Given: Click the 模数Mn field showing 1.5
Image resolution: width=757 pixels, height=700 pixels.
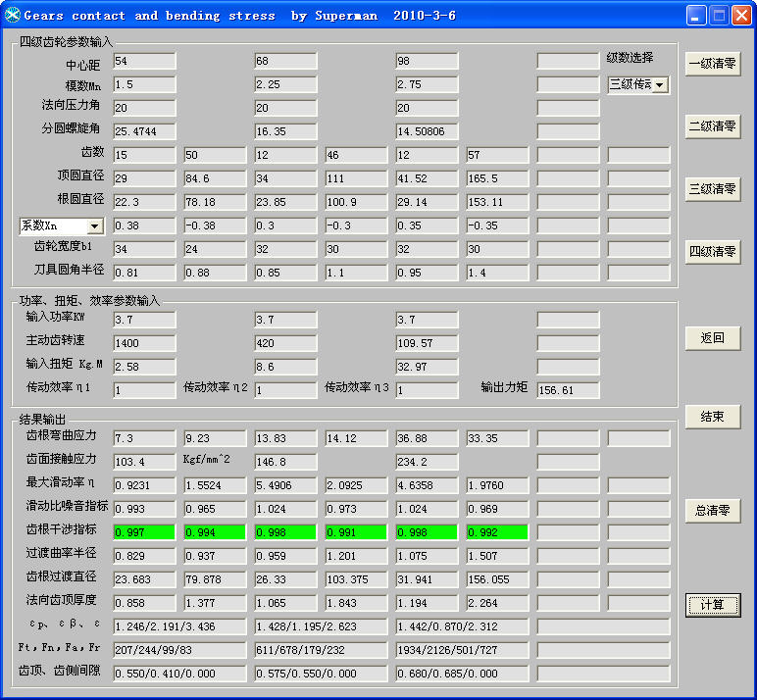Looking at the screenshot, I should pyautogui.click(x=144, y=84).
